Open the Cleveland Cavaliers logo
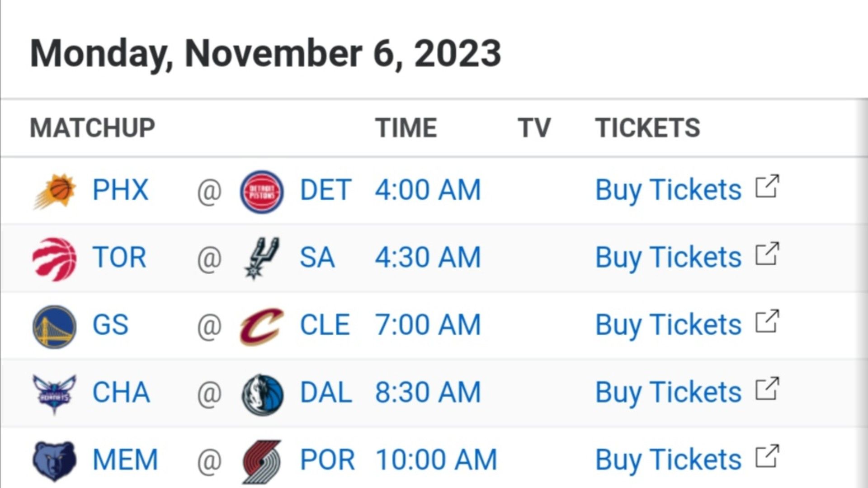Image resolution: width=868 pixels, height=488 pixels. (262, 327)
